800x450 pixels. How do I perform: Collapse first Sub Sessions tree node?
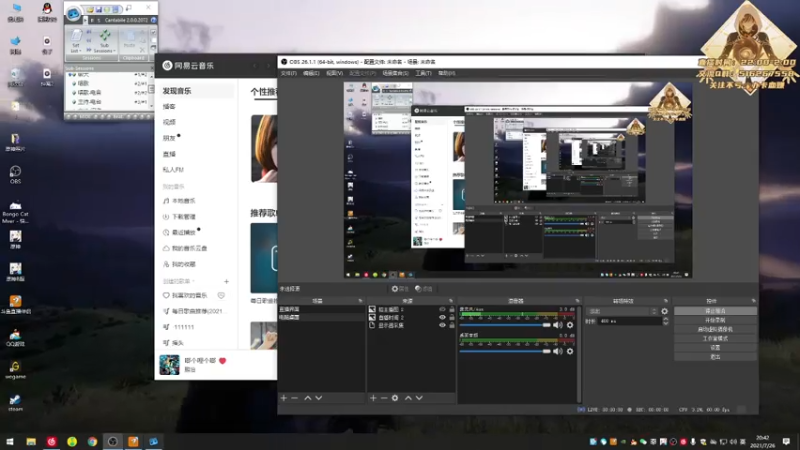[70, 75]
